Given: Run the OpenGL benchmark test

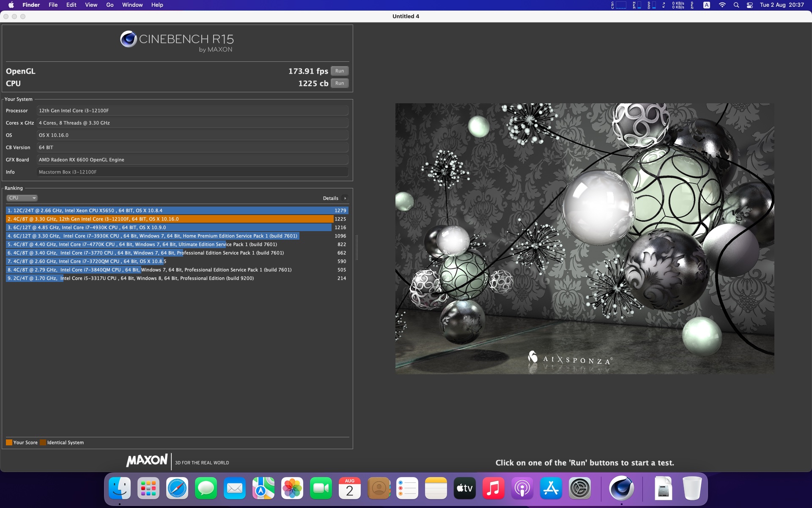Looking at the screenshot, I should click(340, 71).
